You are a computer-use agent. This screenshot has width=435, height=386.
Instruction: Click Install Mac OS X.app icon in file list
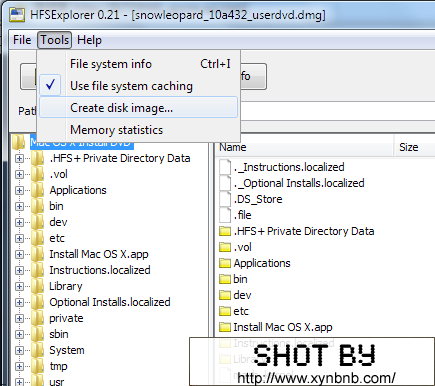tap(225, 327)
